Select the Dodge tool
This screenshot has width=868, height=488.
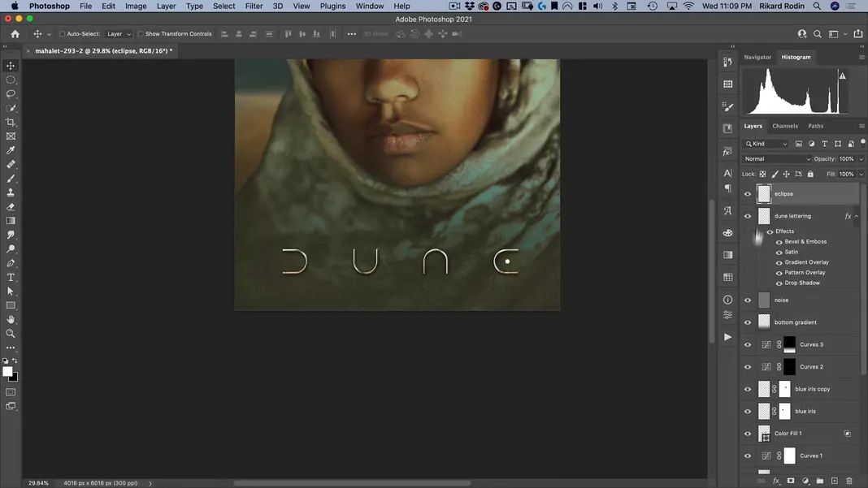tap(11, 249)
